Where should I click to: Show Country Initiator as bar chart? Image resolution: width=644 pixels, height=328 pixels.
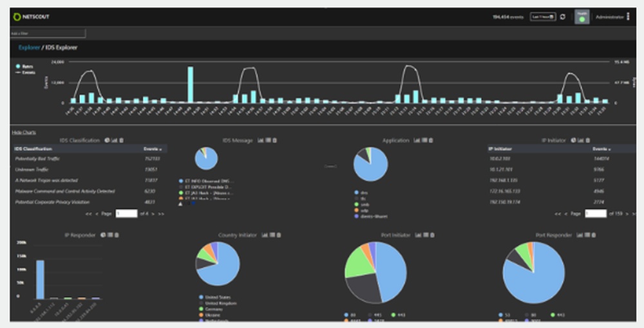(265, 235)
